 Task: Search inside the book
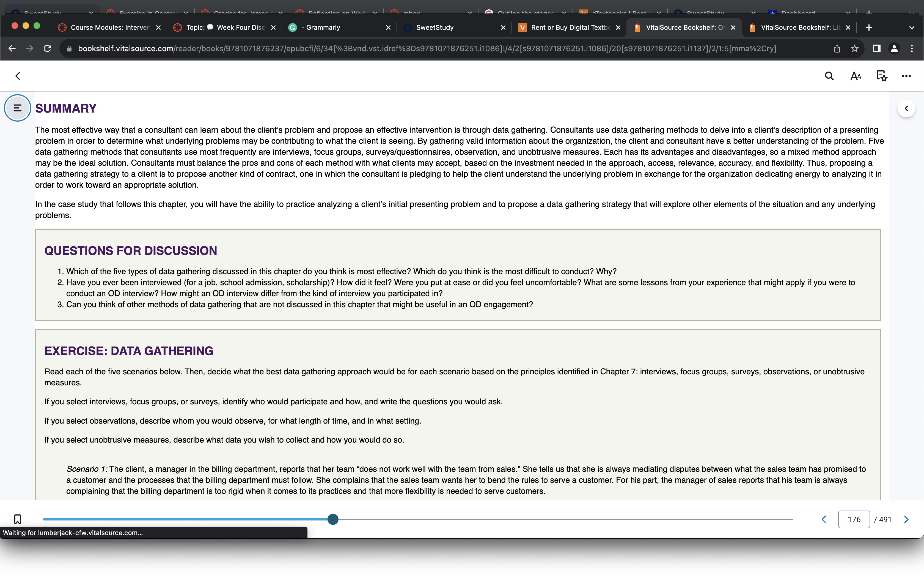click(829, 76)
